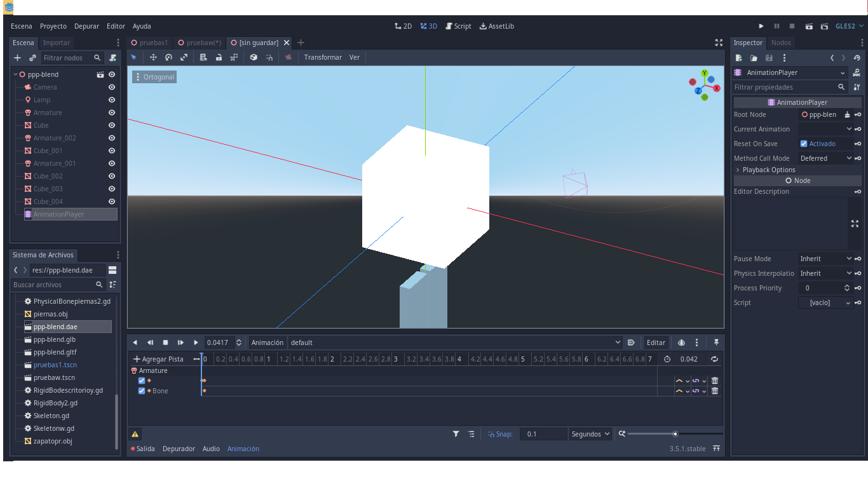The width and height of the screenshot is (868, 488).
Task: Click the Editar animation button
Action: tap(656, 342)
